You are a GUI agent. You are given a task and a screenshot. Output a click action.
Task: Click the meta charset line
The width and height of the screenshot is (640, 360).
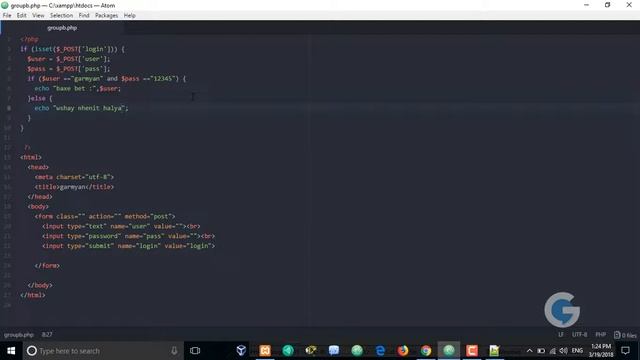[x=74, y=177]
